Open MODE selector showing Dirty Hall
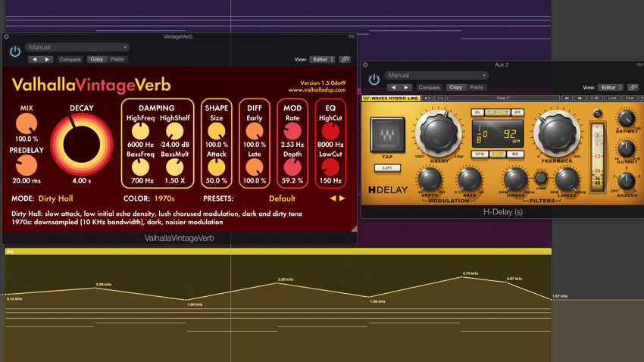Viewport: 644px width, 362px height. tap(56, 198)
